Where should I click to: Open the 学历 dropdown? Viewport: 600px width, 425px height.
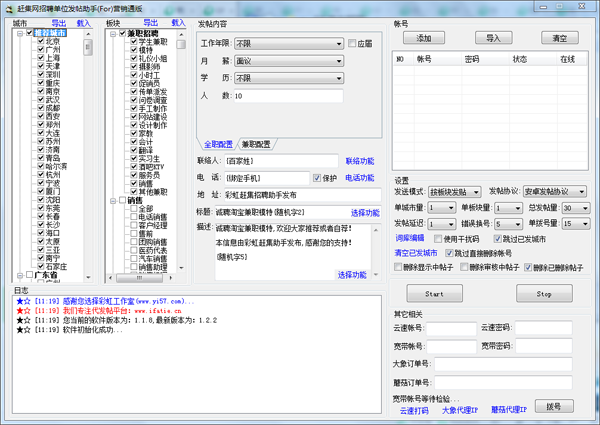(x=289, y=78)
